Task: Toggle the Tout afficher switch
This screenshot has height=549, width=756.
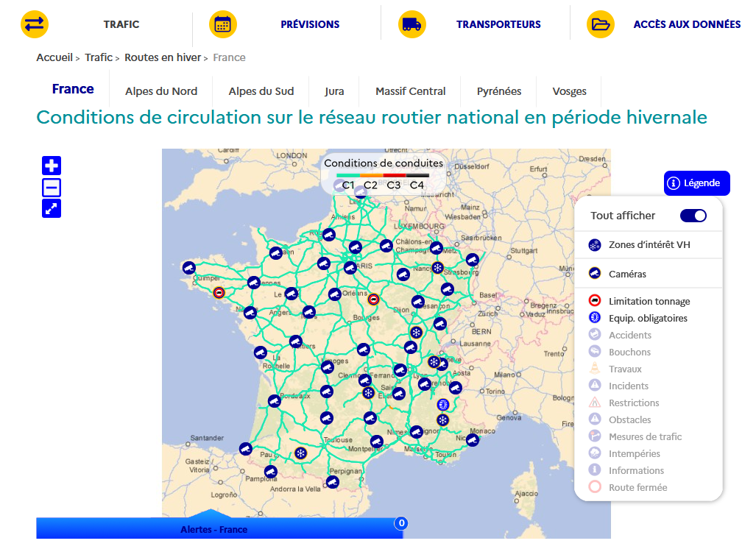Action: click(693, 216)
